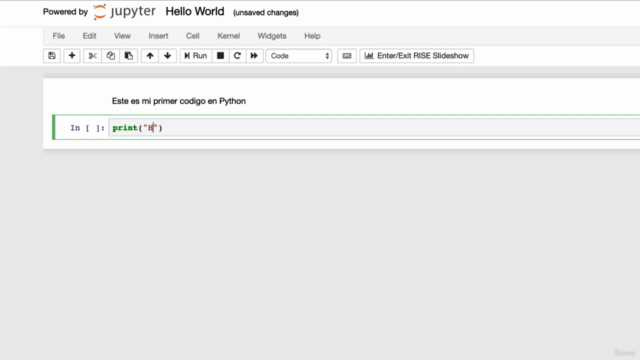Viewport: 640px width, 360px height.
Task: Open the View menu
Action: coord(122,36)
